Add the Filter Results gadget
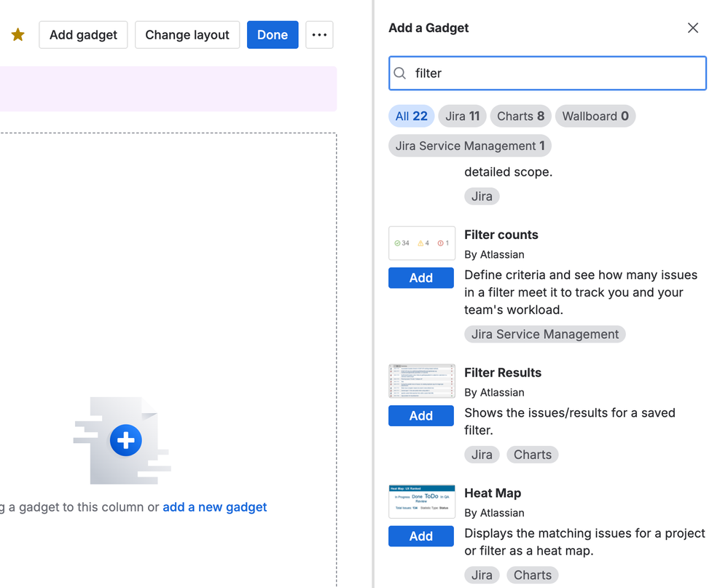Image resolution: width=728 pixels, height=588 pixels. [421, 415]
